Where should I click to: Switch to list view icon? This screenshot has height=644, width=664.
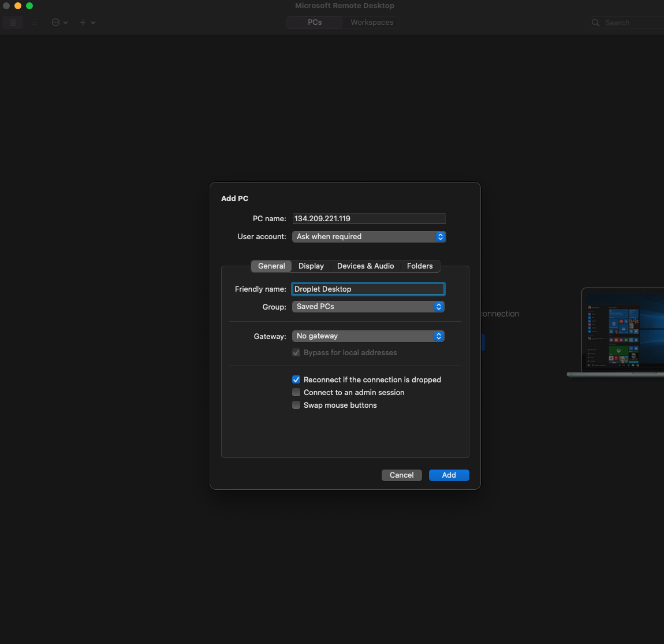coord(34,23)
